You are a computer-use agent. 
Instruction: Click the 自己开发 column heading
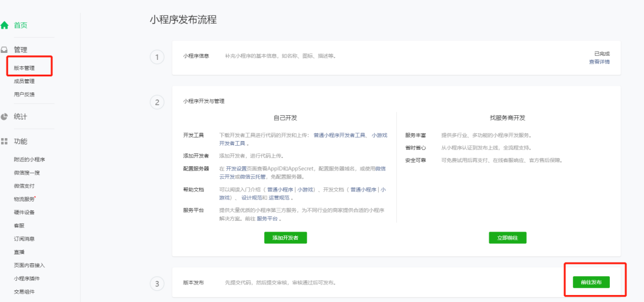pyautogui.click(x=285, y=118)
